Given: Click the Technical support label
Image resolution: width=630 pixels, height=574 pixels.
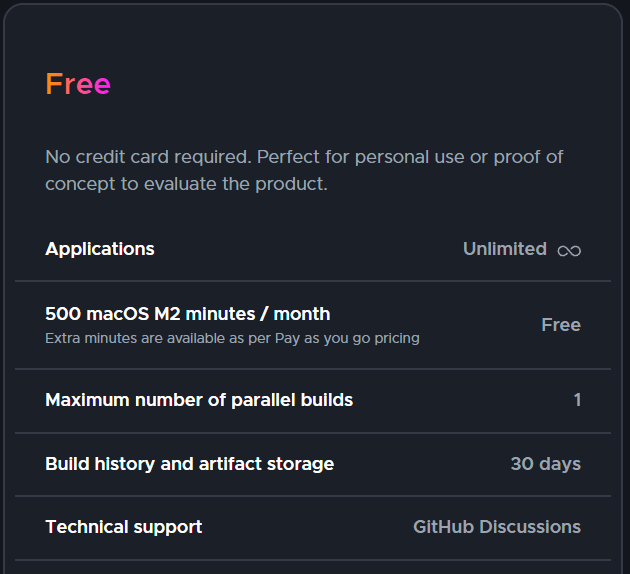Looking at the screenshot, I should click(x=124, y=527).
